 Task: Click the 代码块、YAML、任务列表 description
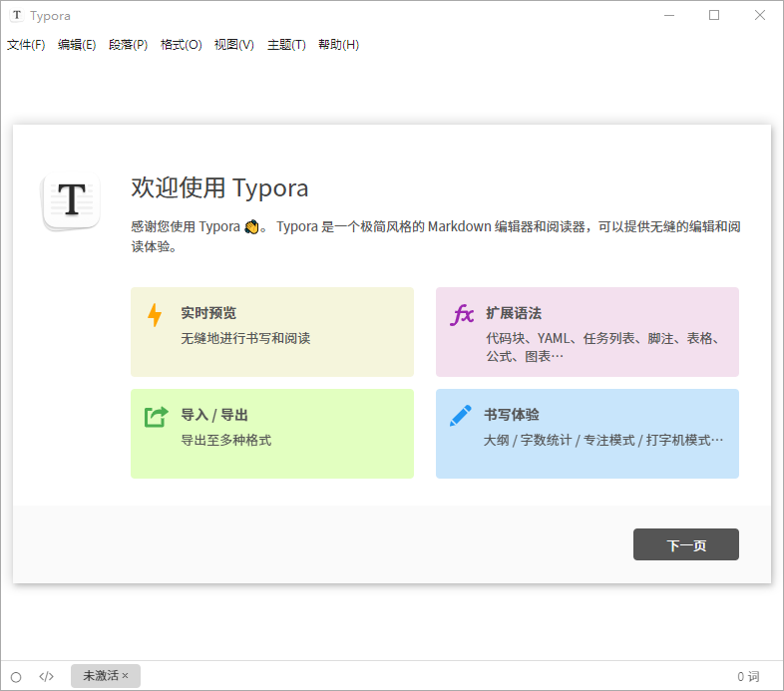click(x=603, y=348)
